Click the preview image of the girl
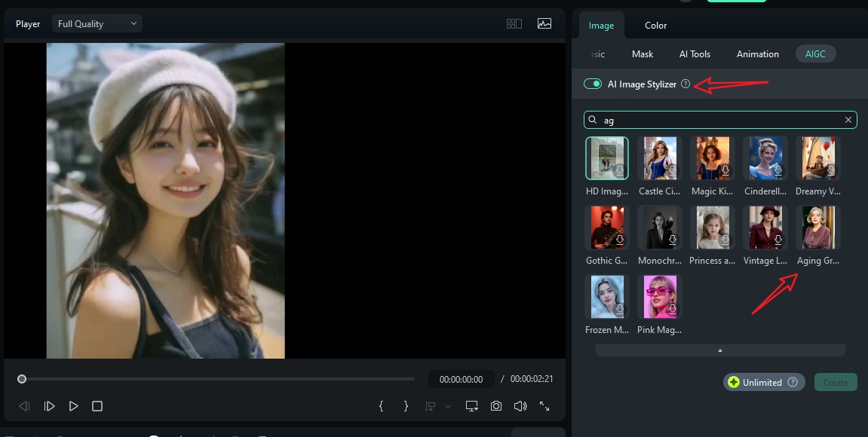 (x=165, y=201)
